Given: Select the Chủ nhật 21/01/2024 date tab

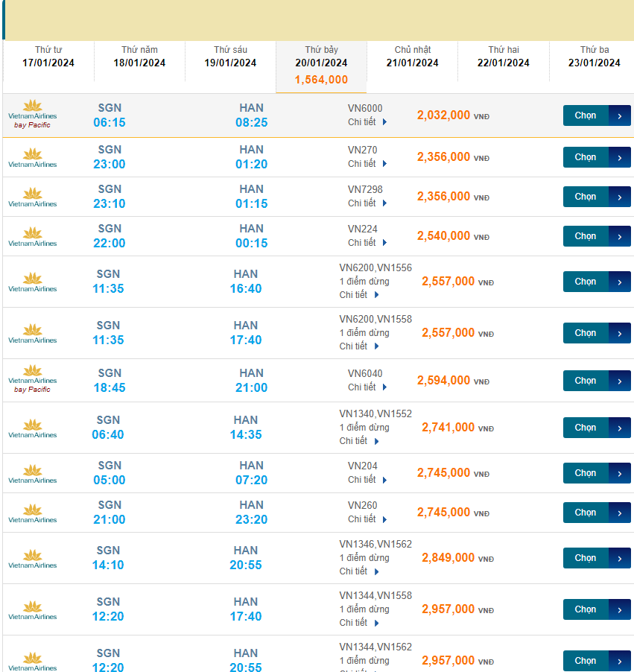Looking at the screenshot, I should pos(412,57).
